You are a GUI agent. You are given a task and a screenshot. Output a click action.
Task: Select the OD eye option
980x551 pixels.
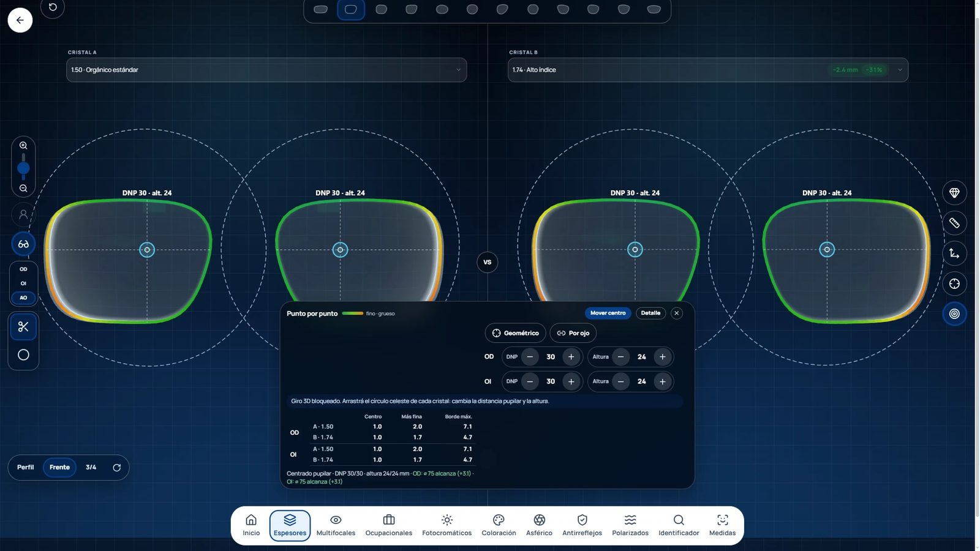23,269
